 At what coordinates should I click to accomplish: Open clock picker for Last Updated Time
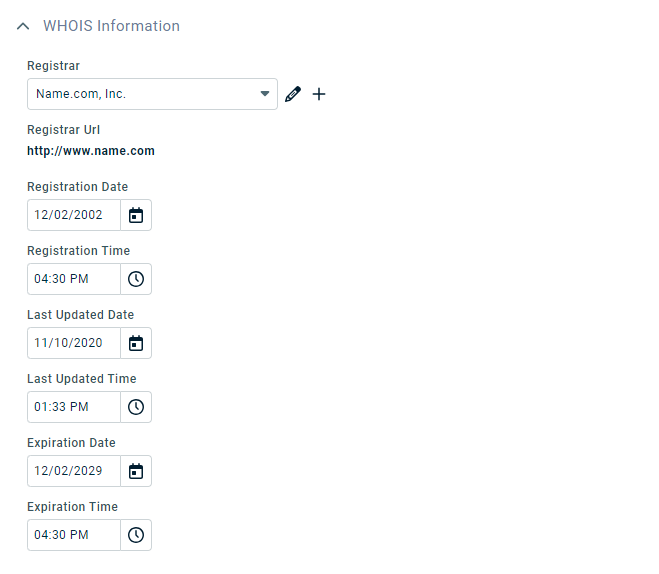[x=136, y=407]
